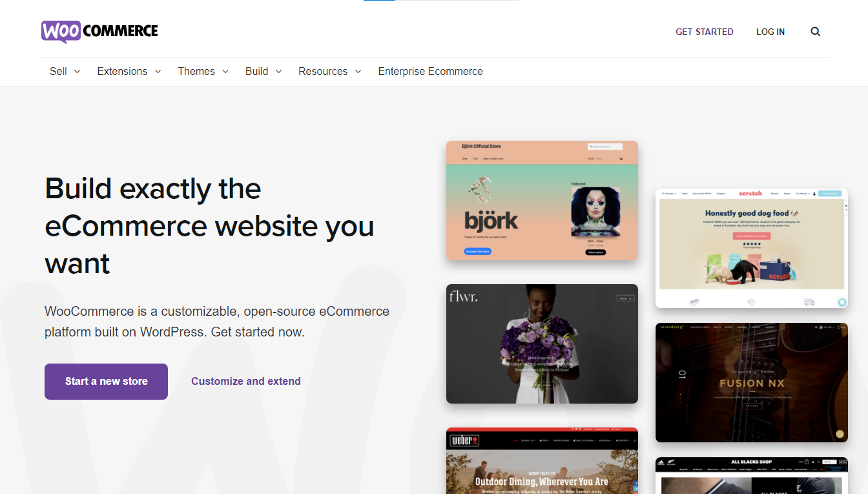Expand the Themes chevron arrow
The image size is (868, 494).
tap(225, 72)
